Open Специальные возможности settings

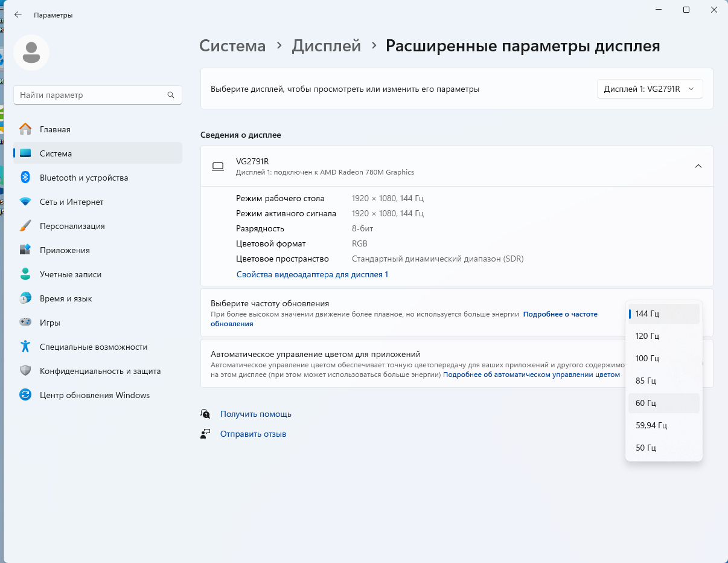[x=98, y=347]
